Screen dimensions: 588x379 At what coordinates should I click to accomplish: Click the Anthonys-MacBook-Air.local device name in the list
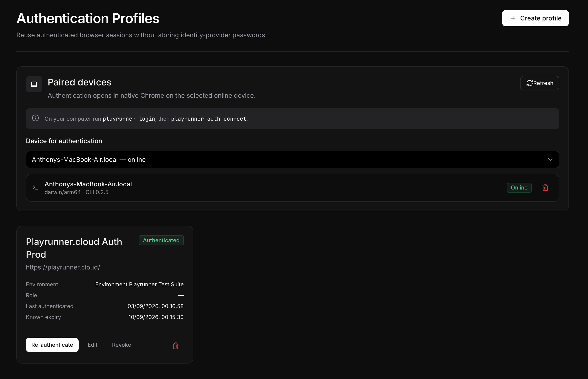pyautogui.click(x=88, y=184)
